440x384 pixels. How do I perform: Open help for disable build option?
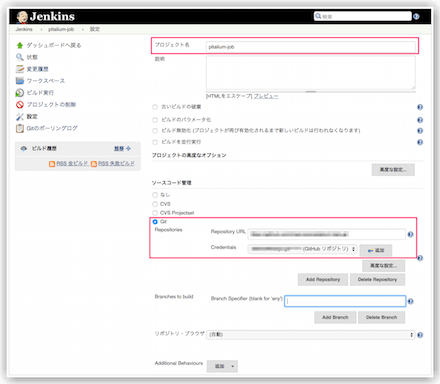[420, 131]
